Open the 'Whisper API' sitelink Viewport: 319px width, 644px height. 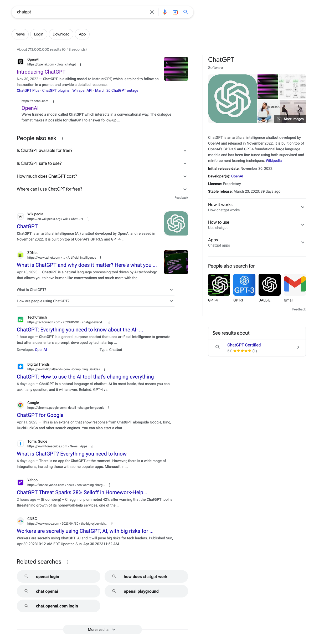click(82, 90)
